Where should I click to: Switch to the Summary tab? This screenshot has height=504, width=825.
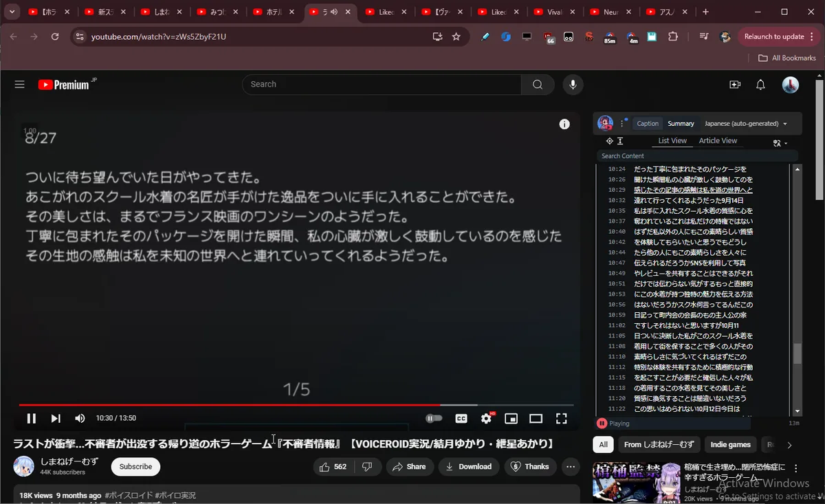point(681,124)
